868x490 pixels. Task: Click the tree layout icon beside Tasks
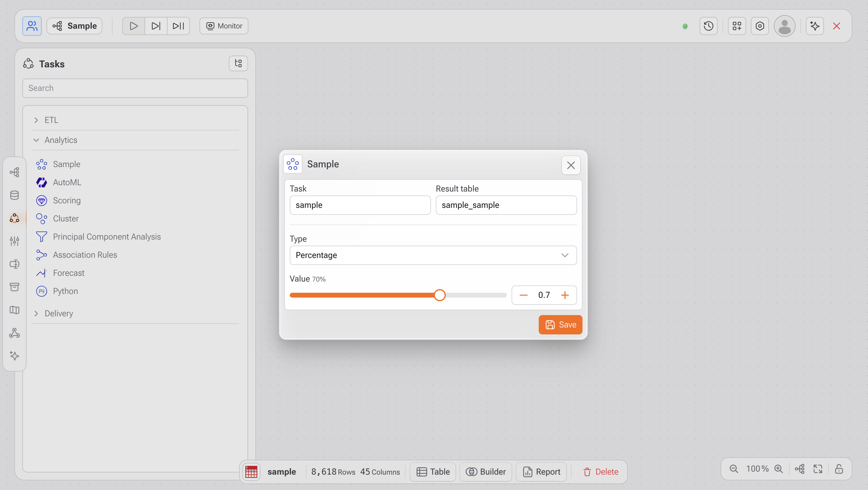(x=238, y=63)
